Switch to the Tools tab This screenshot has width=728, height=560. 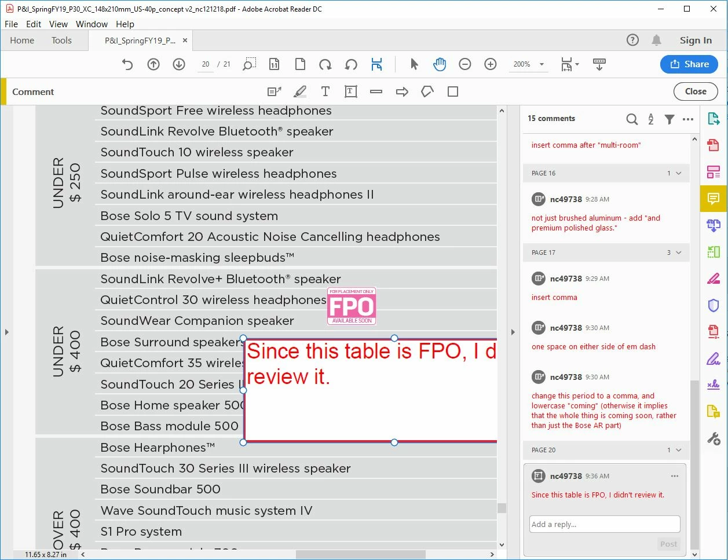61,40
